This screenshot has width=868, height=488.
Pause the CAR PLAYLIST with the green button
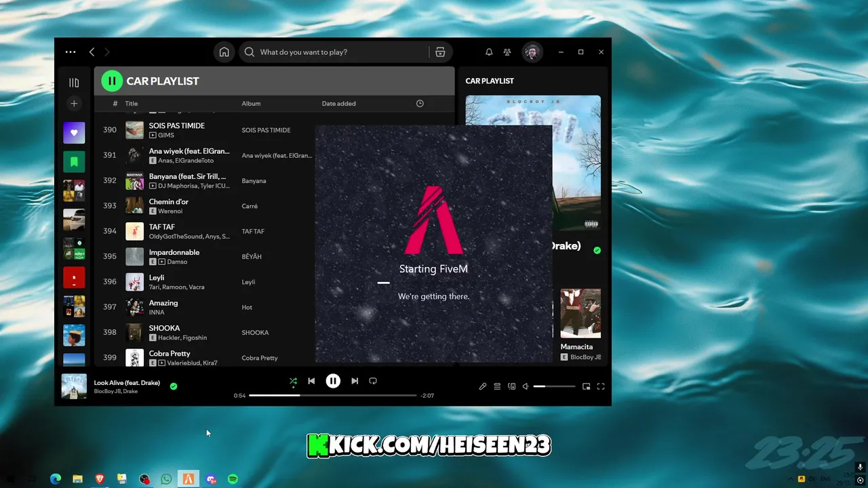click(112, 81)
